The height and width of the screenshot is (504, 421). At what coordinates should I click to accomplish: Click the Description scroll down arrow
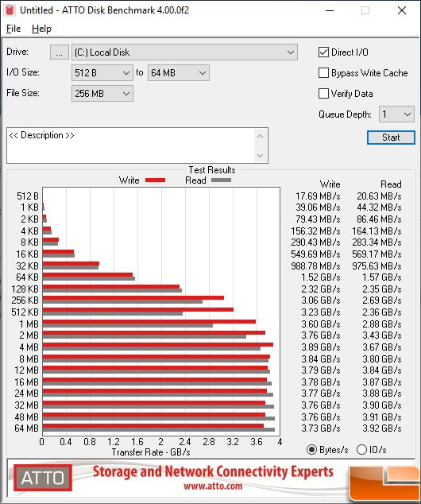coord(260,156)
